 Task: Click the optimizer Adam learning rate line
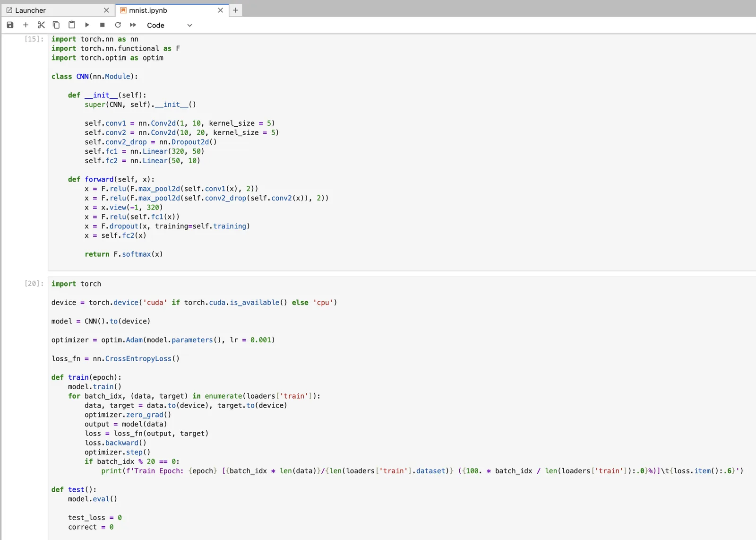click(x=163, y=340)
